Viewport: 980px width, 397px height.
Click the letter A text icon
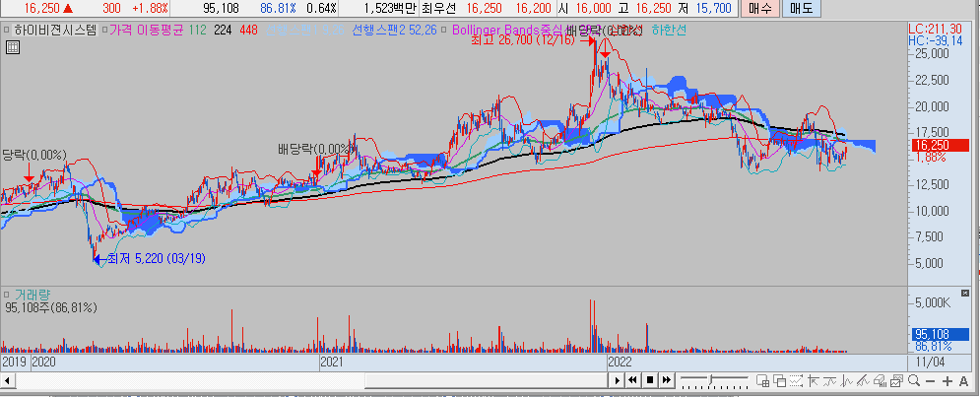[964, 380]
